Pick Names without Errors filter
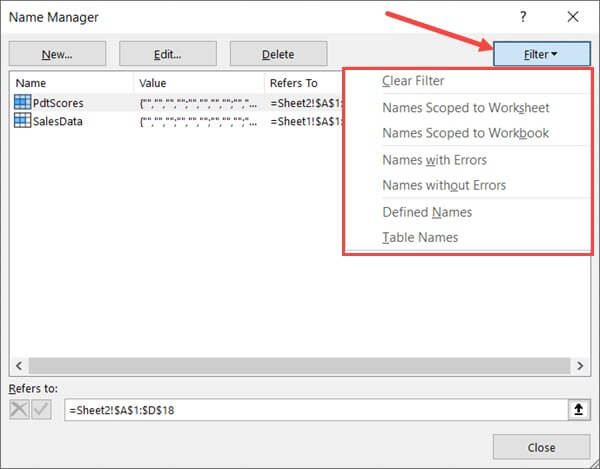Image resolution: width=600 pixels, height=469 pixels. click(x=444, y=185)
